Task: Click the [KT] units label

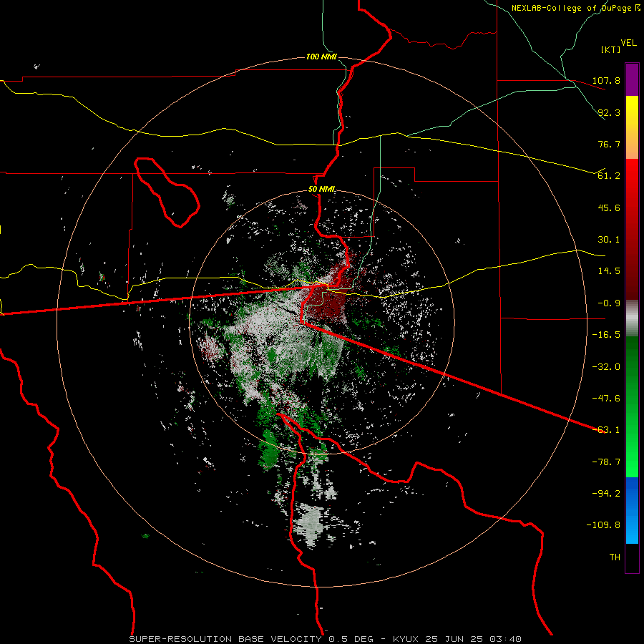Action: tap(611, 49)
